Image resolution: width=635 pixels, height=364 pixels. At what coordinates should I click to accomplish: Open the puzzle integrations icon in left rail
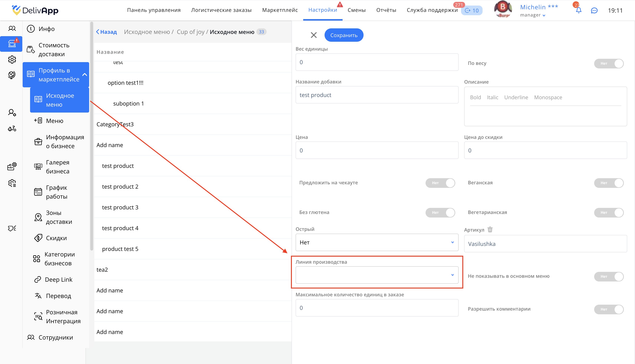pyautogui.click(x=12, y=228)
